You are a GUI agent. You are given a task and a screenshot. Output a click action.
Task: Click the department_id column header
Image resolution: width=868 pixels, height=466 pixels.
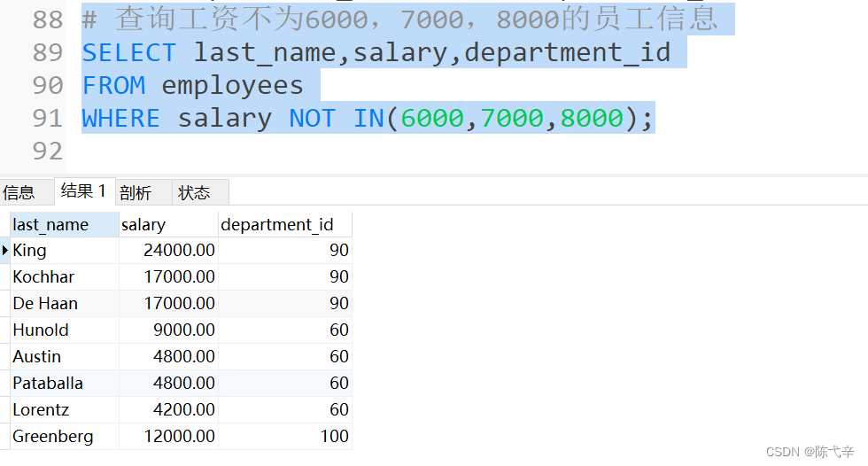point(285,225)
